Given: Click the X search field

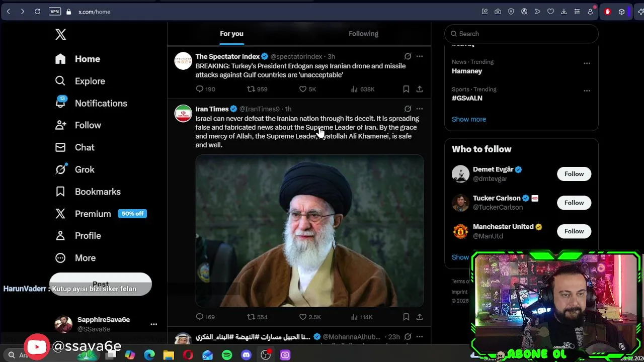Looking at the screenshot, I should [521, 34].
